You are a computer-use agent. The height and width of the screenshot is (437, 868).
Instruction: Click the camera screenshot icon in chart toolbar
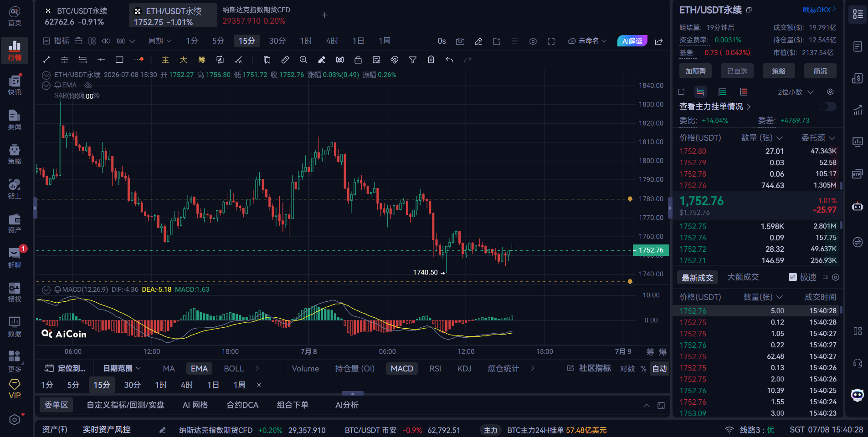(x=460, y=41)
